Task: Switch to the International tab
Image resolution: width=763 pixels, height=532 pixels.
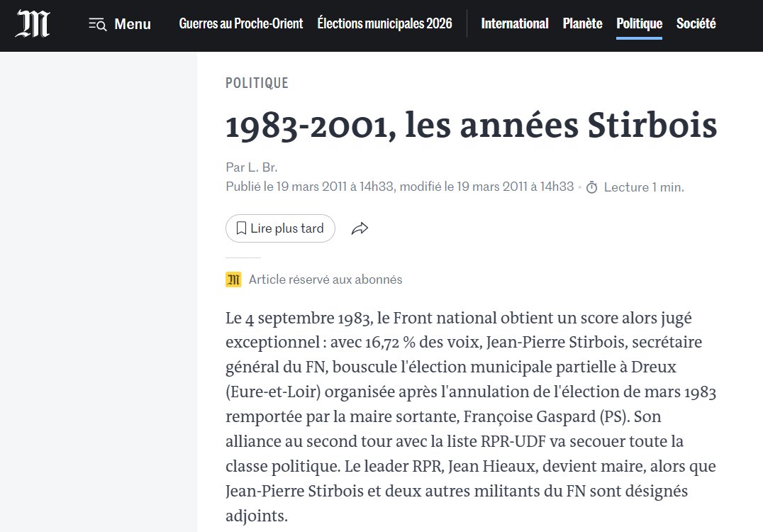Action: [515, 23]
